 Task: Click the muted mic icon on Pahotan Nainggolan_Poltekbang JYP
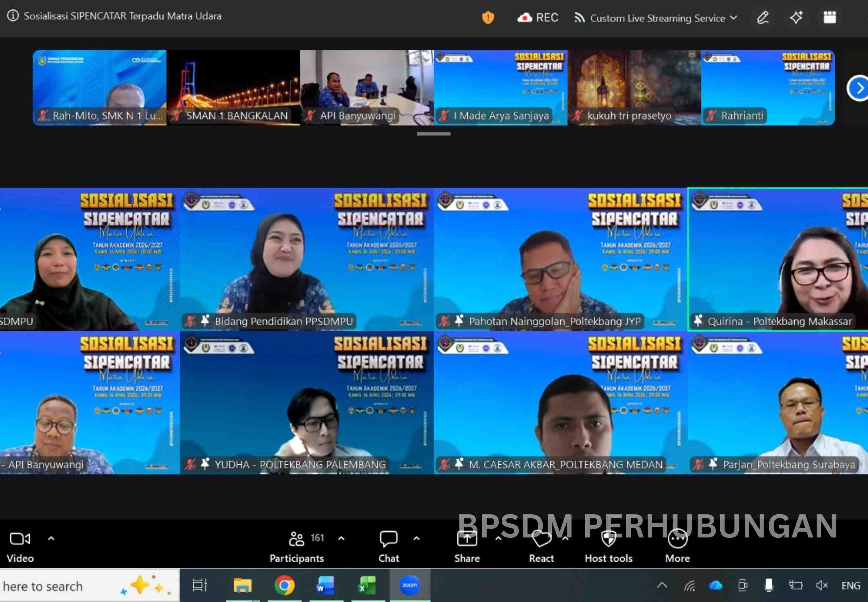pyautogui.click(x=444, y=321)
